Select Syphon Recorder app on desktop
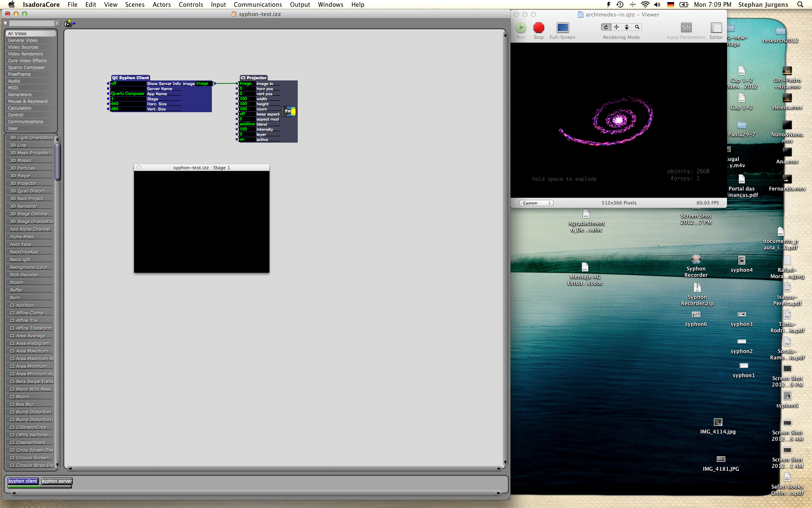Screen dimensions: 812x508 (x=696, y=260)
